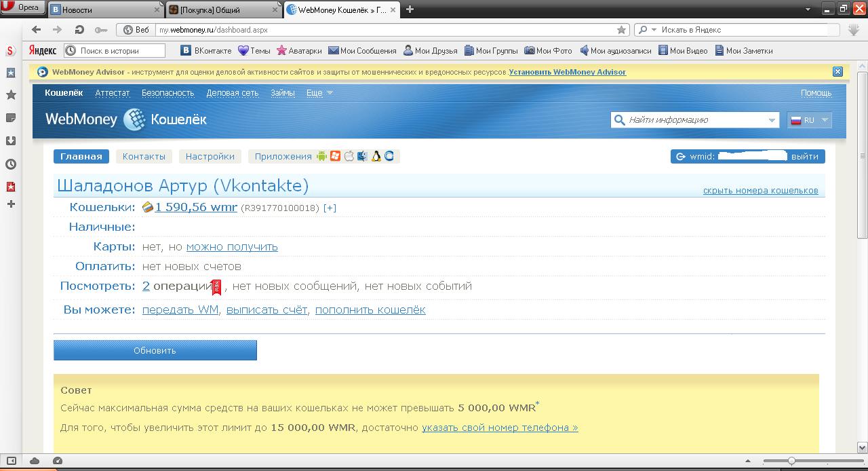
Task: Click выписать счёт link
Action: [x=267, y=309]
